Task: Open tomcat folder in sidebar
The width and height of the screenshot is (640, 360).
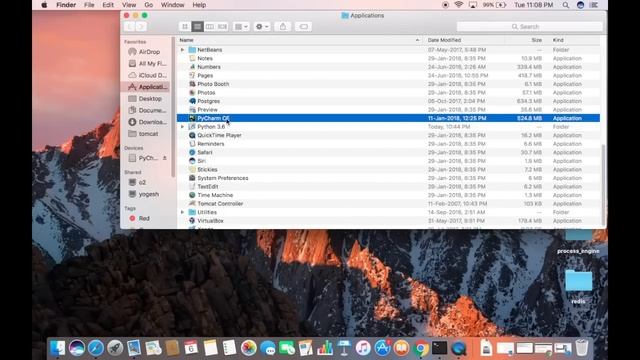Action: click(145, 134)
